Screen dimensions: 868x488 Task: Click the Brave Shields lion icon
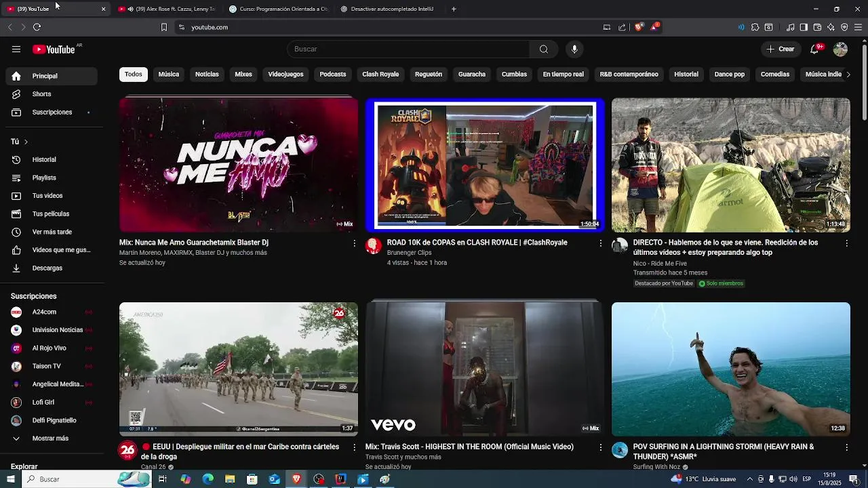pyautogui.click(x=638, y=27)
